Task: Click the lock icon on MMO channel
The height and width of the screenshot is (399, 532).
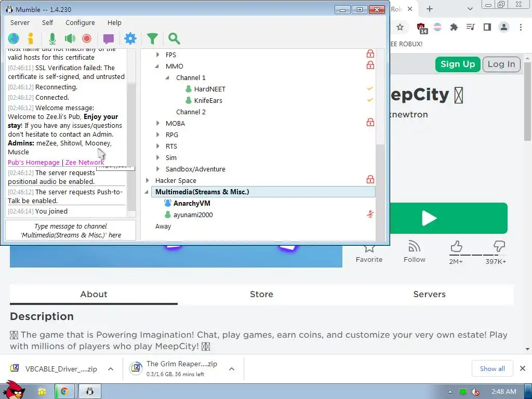Action: pos(370,65)
